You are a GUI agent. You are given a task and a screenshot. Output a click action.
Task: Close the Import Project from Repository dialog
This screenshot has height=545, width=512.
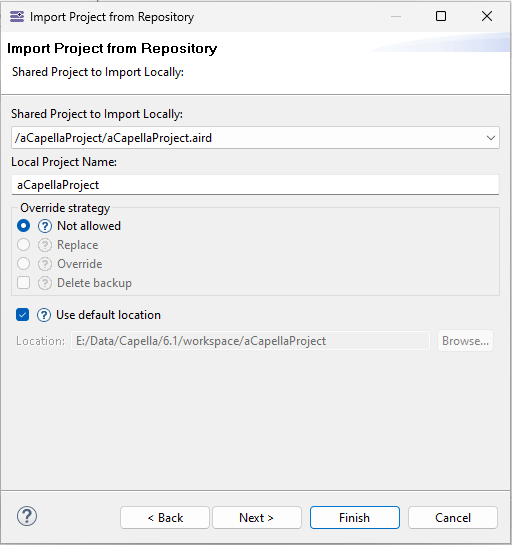coord(487,16)
